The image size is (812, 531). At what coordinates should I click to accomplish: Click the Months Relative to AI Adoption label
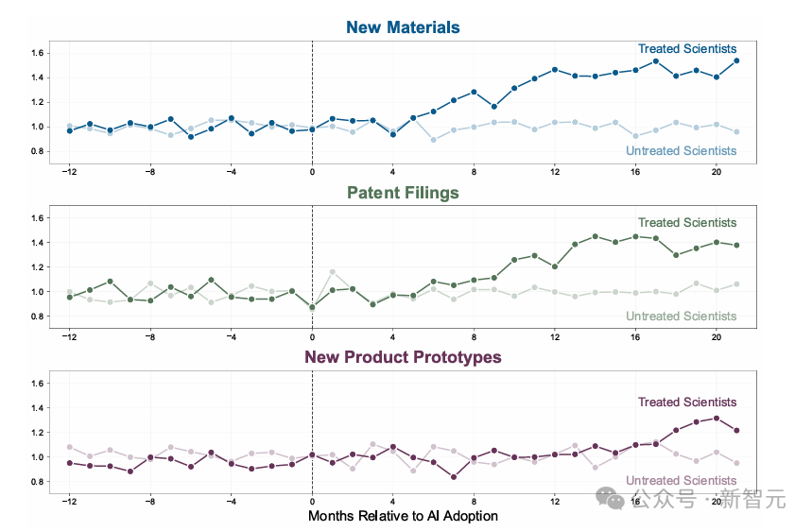403,516
